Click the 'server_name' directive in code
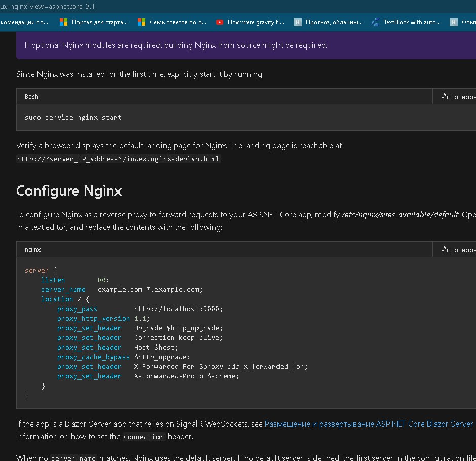Screen dimensions: 476x461 (63, 290)
